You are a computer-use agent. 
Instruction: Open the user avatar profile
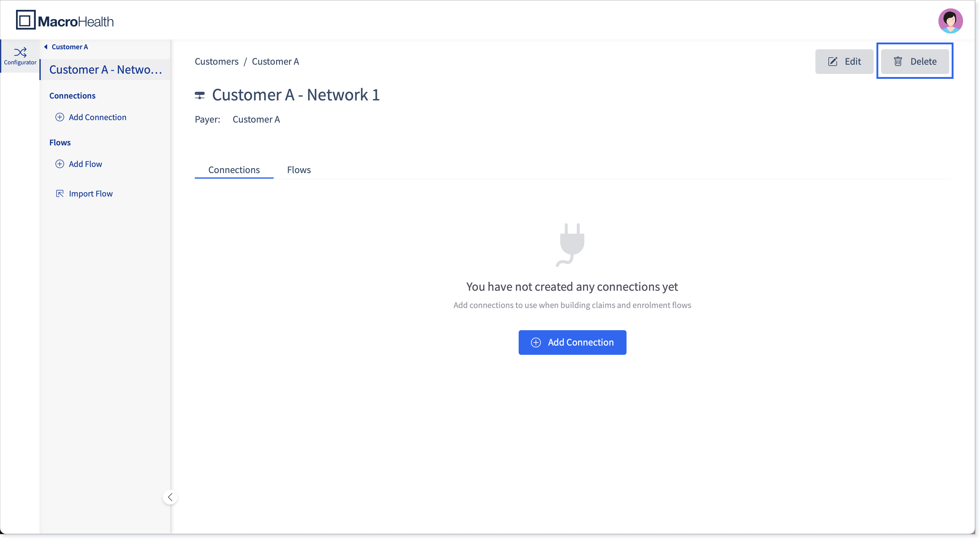tap(950, 21)
